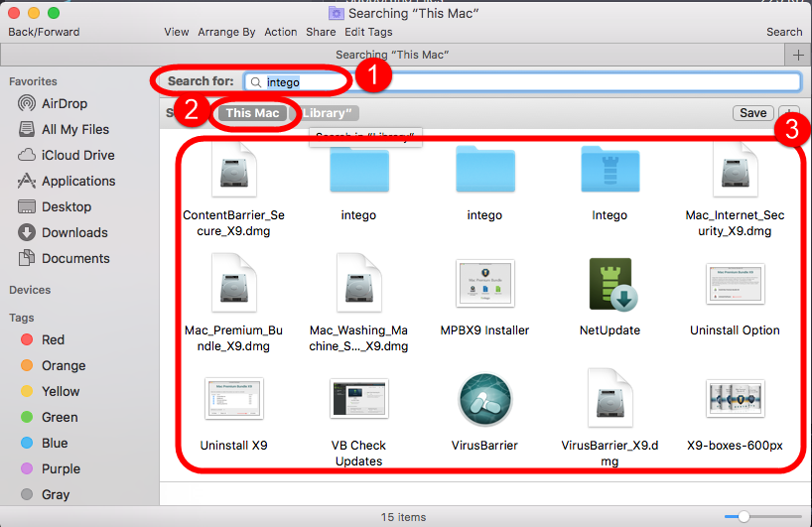Open the Arrange By dropdown

pyautogui.click(x=226, y=32)
